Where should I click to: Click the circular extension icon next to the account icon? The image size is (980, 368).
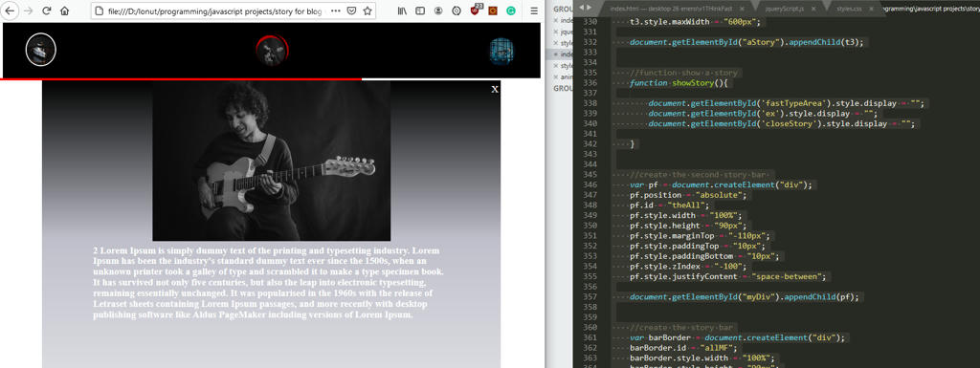[457, 11]
